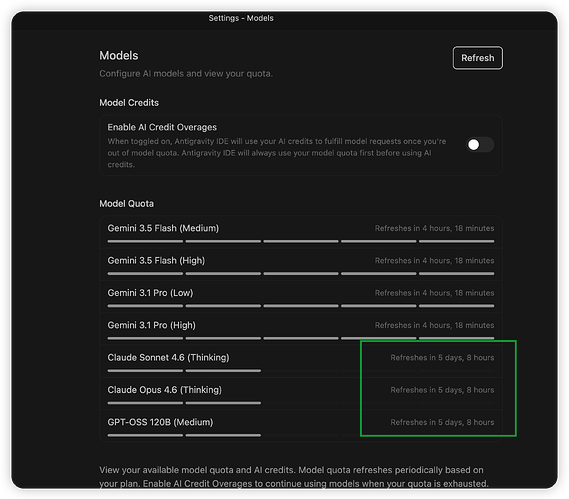Click refresh time text for Gemini 3.5 Flash (High)

tap(434, 261)
